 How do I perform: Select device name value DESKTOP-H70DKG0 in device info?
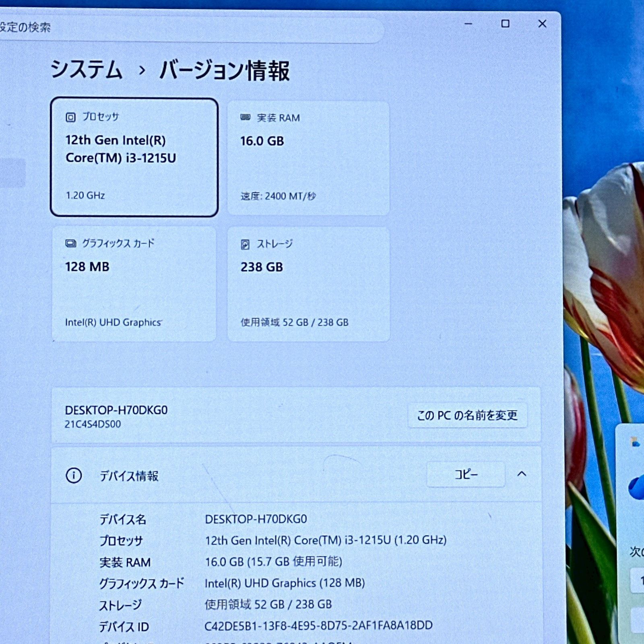[256, 519]
